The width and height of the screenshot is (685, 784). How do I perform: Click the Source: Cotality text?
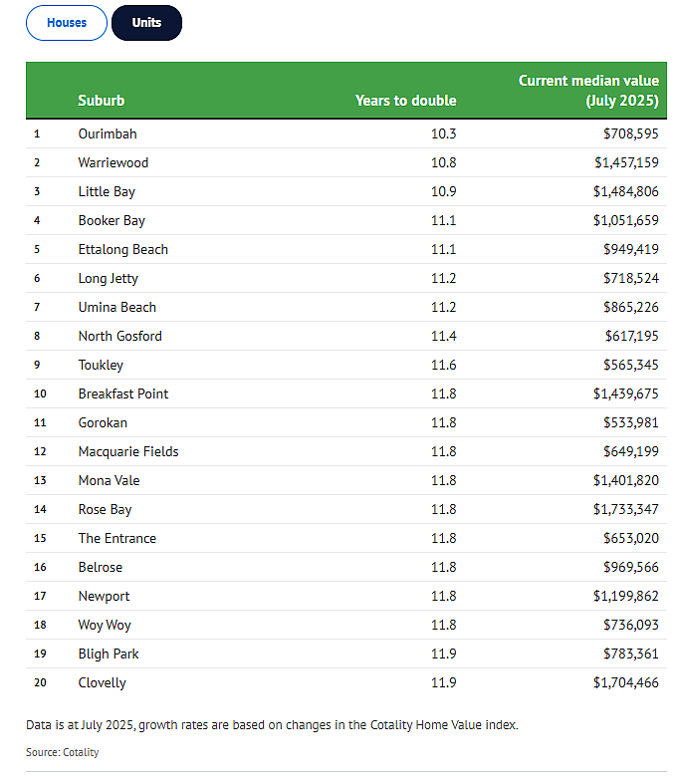63,752
